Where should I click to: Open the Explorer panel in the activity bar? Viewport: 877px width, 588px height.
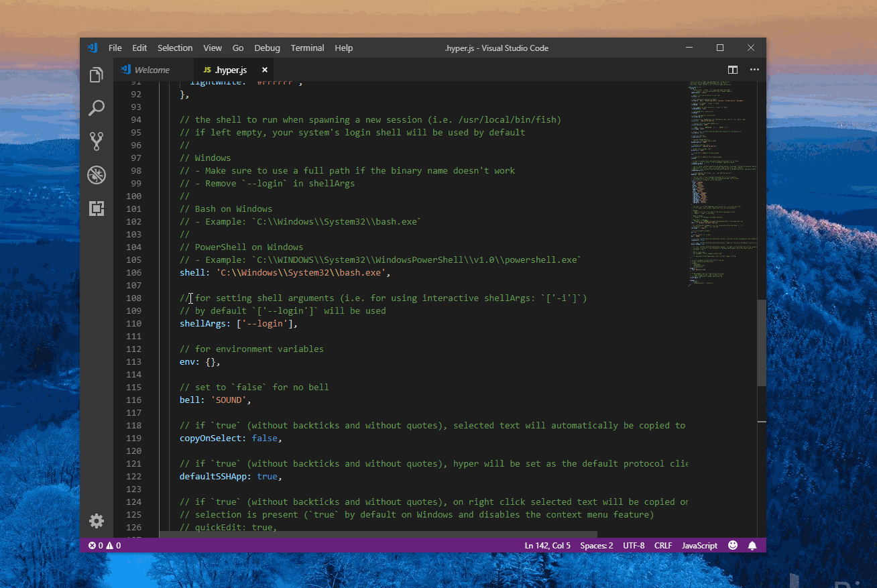(96, 74)
